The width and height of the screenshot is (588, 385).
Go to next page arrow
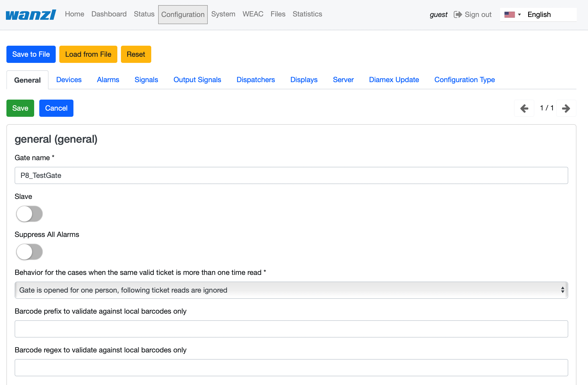click(566, 108)
